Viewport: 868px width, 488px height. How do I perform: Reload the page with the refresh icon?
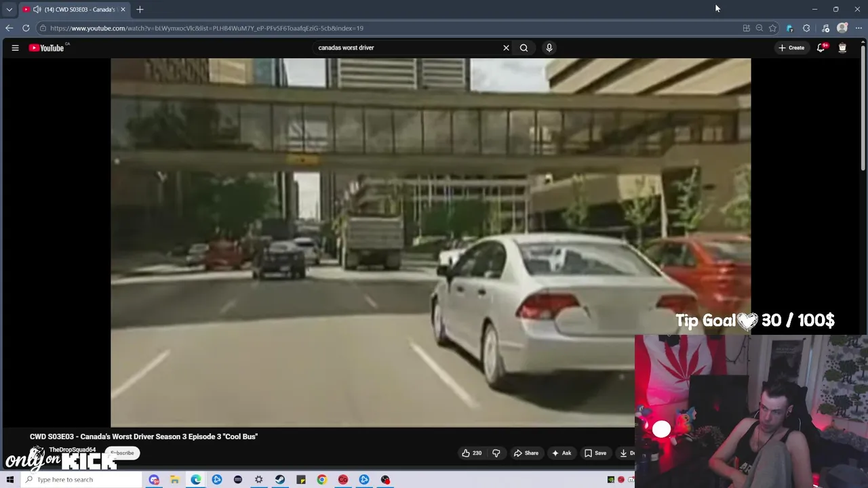coord(26,28)
